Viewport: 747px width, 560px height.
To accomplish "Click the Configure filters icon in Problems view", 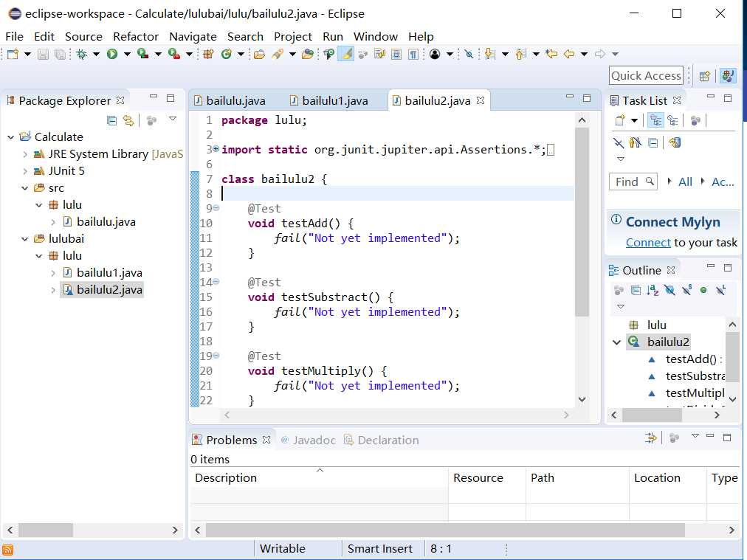I will pyautogui.click(x=651, y=438).
